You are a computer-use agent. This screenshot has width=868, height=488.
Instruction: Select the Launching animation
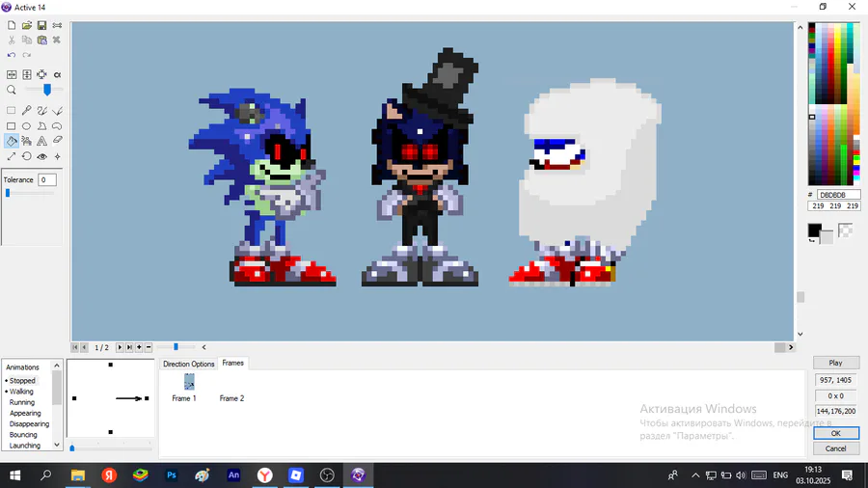pyautogui.click(x=24, y=446)
